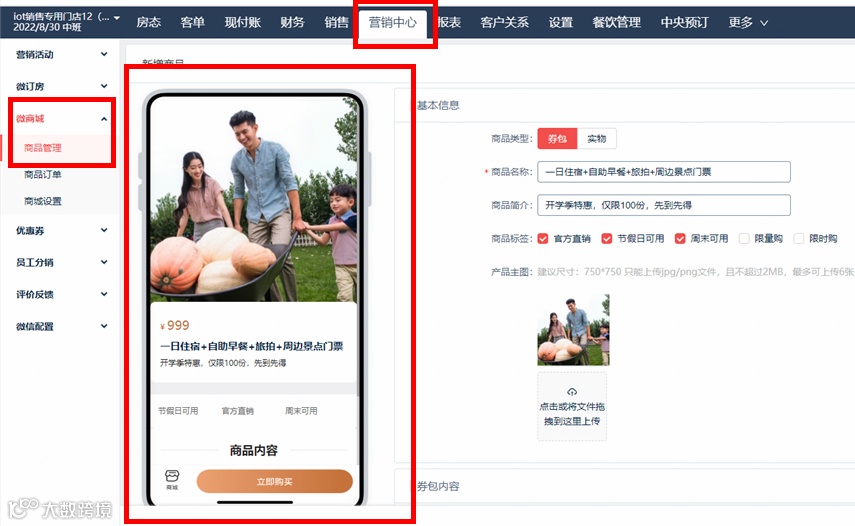855x526 pixels.
Task: Click 官方直销 tag in preview
Action: (237, 411)
